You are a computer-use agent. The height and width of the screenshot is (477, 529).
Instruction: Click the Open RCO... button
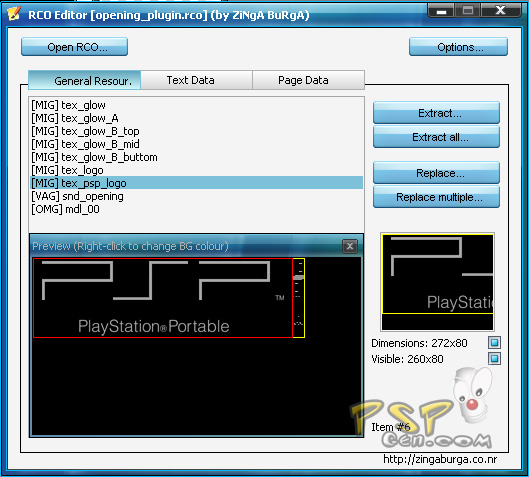click(74, 47)
